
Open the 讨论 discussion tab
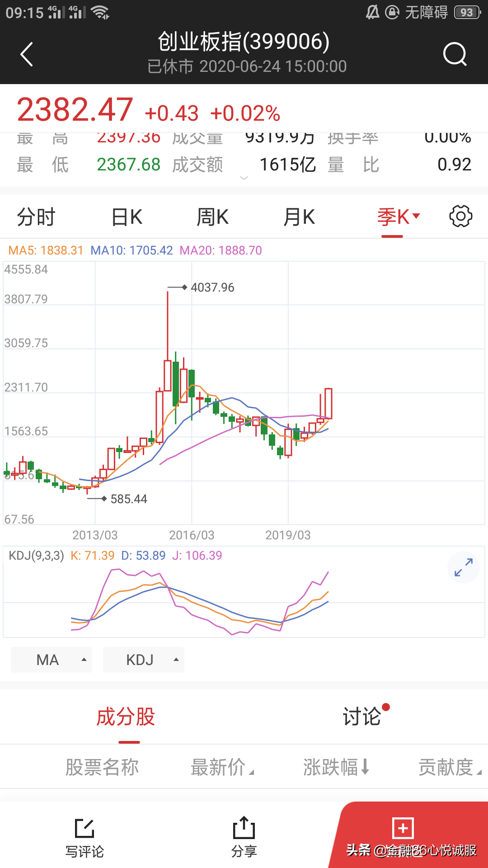pyautogui.click(x=362, y=717)
